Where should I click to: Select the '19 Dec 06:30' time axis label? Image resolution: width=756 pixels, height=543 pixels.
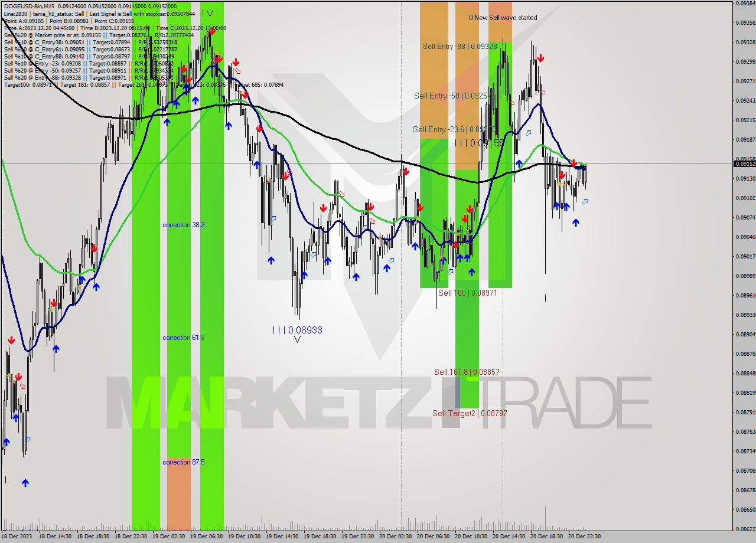(207, 537)
